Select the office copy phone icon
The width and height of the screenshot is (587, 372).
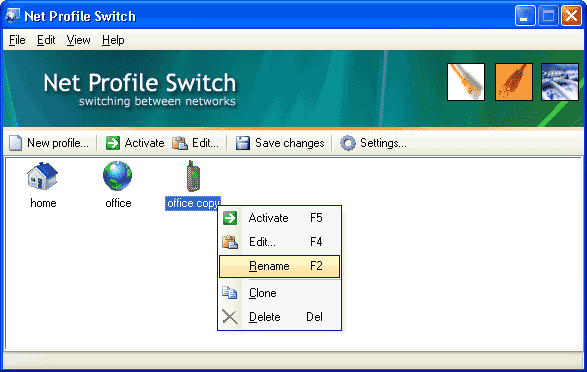pyautogui.click(x=193, y=176)
